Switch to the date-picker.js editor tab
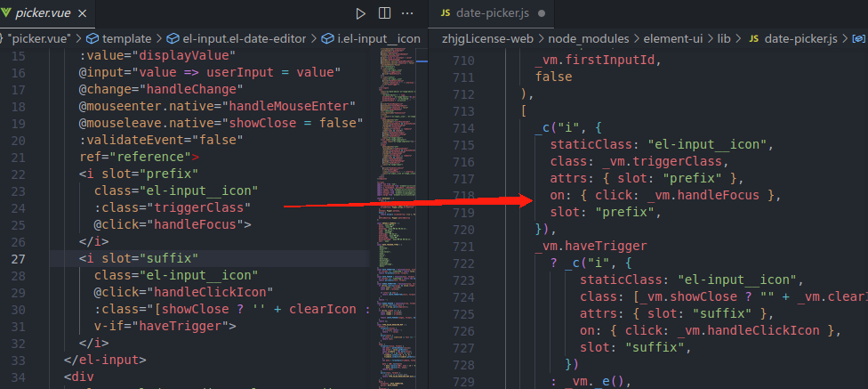868x389 pixels. [x=493, y=13]
